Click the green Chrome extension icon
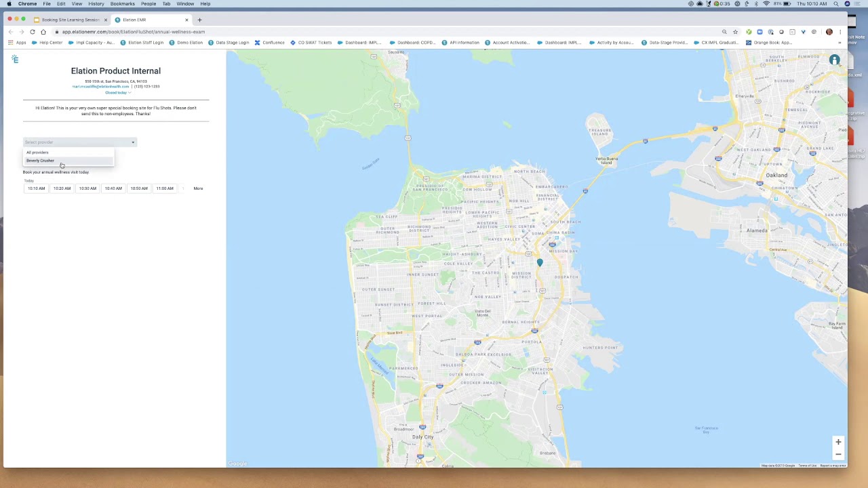The image size is (868, 488). tap(749, 32)
